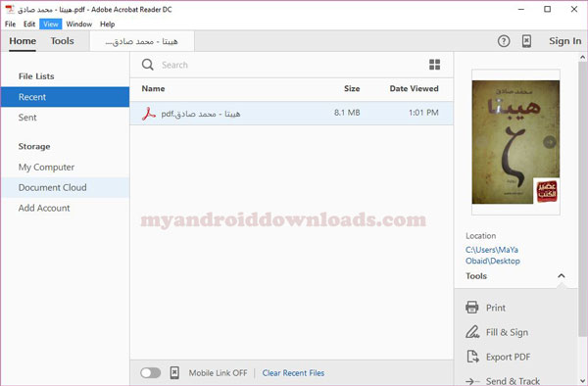Click the mobile device icon beside Mobile Link
This screenshot has height=386, width=588.
pyautogui.click(x=174, y=373)
